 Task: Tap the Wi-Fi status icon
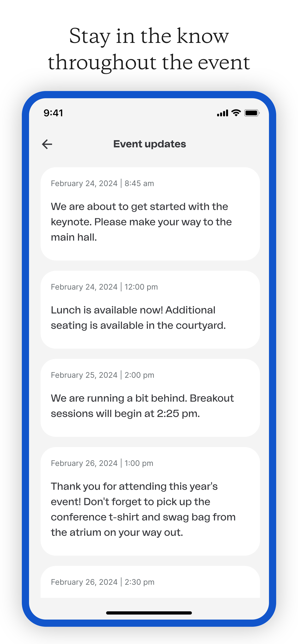pyautogui.click(x=236, y=113)
